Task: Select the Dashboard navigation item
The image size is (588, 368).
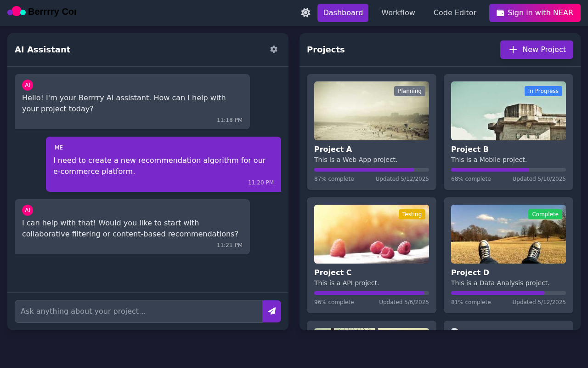Action: click(343, 12)
